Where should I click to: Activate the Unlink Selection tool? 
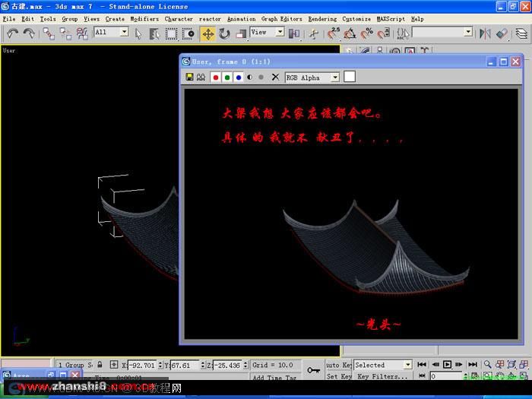tap(65, 33)
